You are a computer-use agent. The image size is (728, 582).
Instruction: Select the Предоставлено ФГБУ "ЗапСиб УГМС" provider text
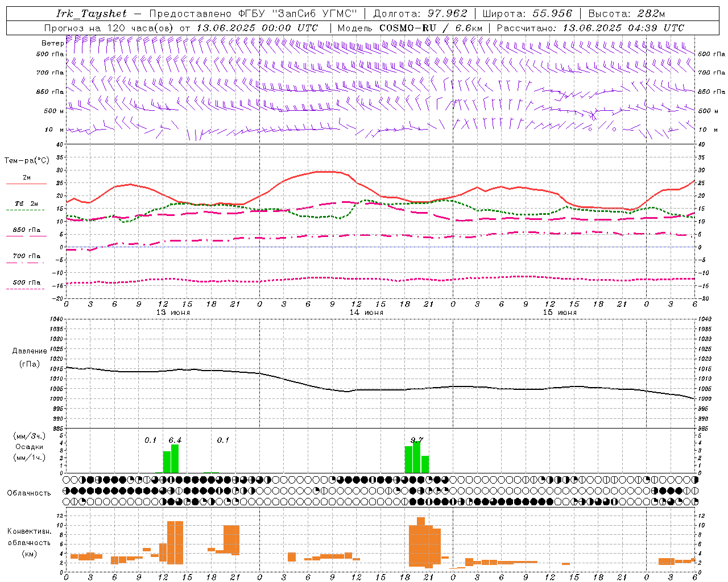point(253,14)
